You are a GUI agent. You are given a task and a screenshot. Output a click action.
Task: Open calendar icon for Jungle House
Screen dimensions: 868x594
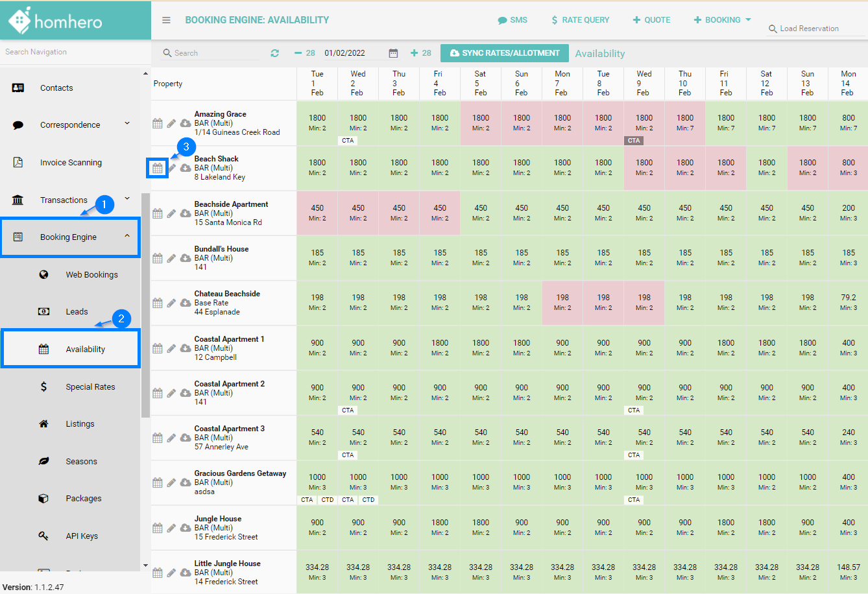[x=158, y=528]
